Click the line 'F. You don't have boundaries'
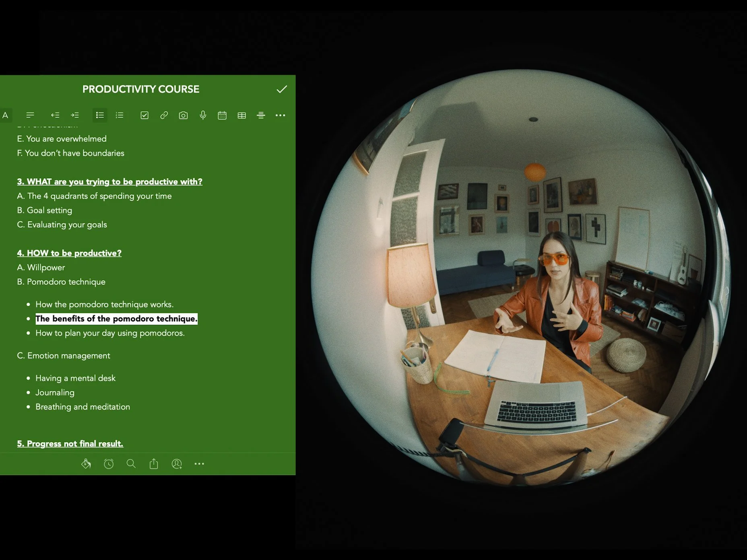747x560 pixels. point(70,153)
